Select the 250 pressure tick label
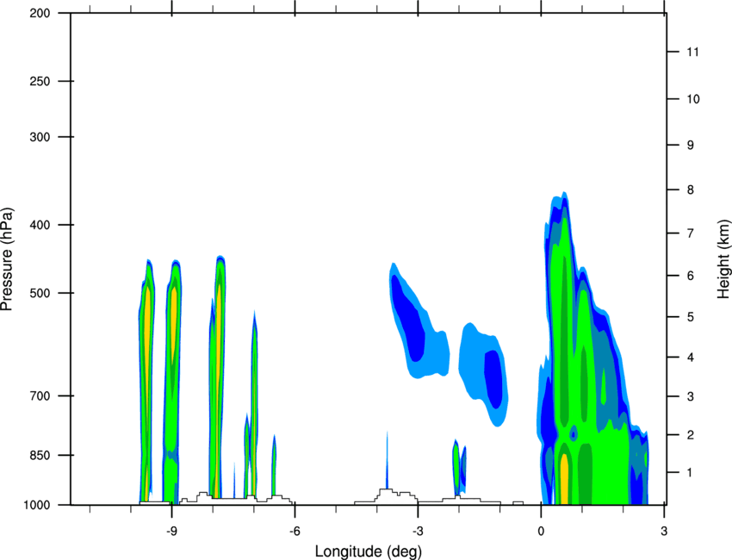The height and width of the screenshot is (560, 732). click(x=40, y=81)
